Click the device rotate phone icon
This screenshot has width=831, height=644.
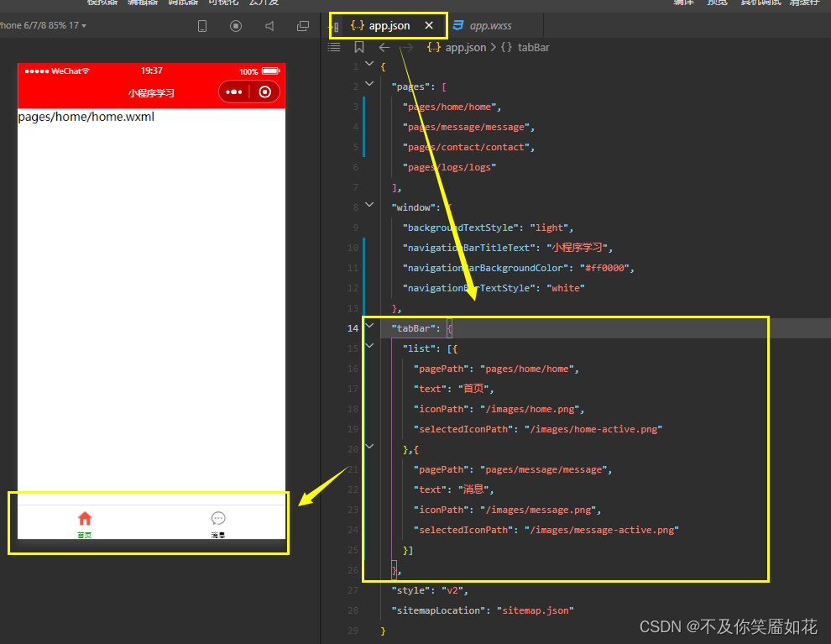click(202, 26)
